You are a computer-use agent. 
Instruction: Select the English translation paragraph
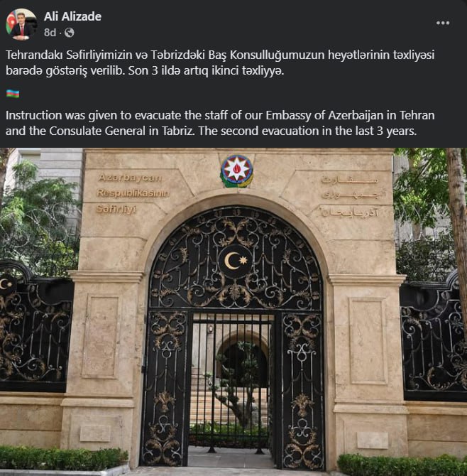(220, 123)
